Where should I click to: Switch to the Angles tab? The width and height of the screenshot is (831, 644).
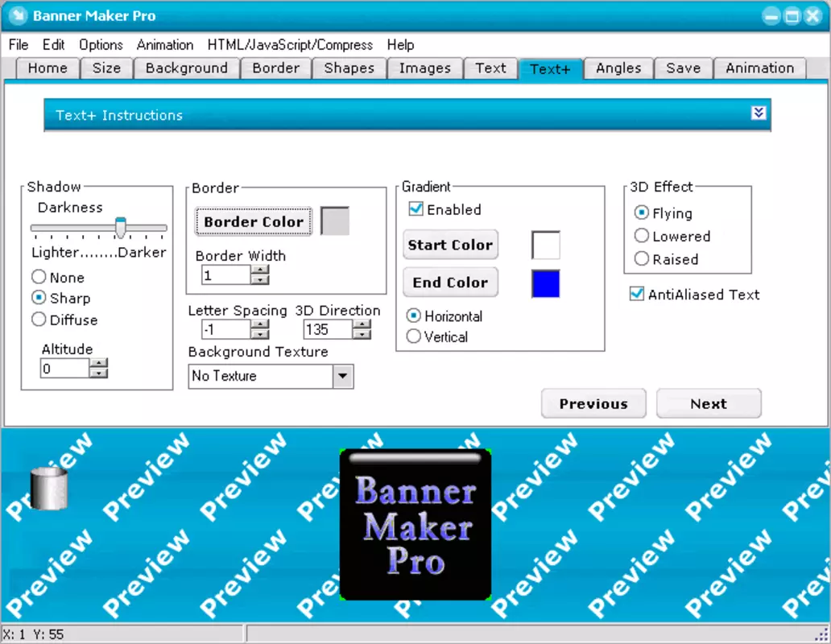tap(618, 68)
